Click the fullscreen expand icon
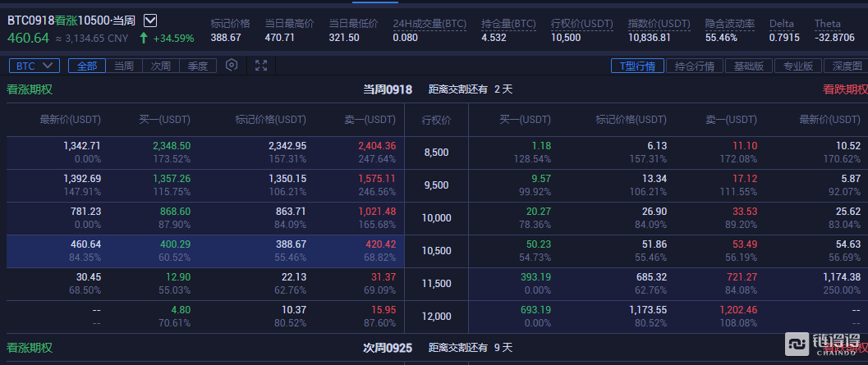868x365 pixels. [x=261, y=66]
